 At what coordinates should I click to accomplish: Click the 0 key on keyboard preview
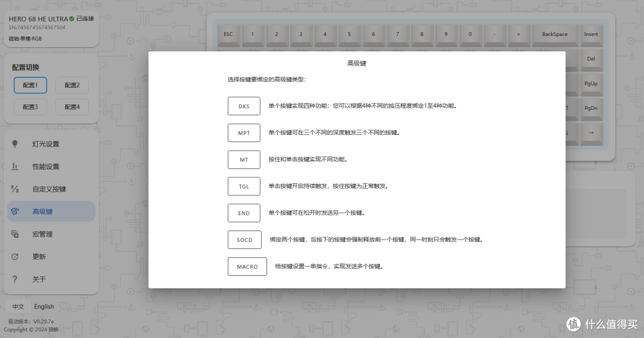click(x=470, y=35)
